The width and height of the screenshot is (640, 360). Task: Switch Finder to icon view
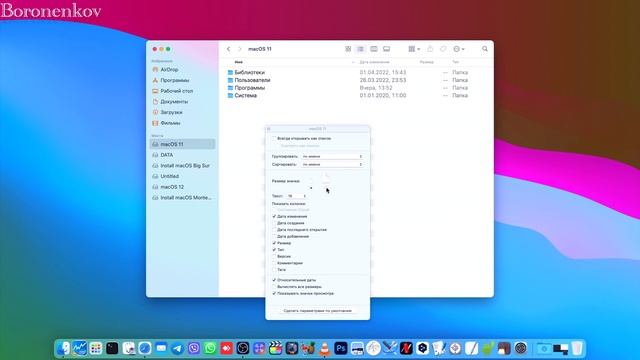348,49
